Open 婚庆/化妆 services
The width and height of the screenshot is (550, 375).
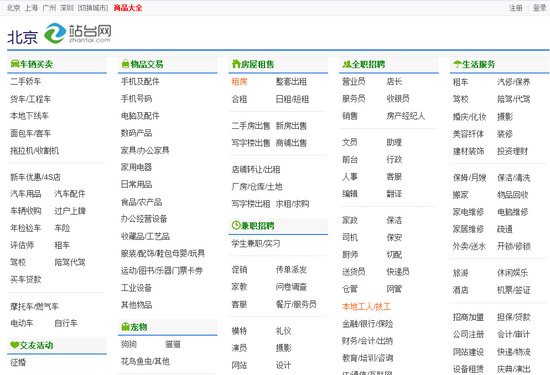point(469,117)
